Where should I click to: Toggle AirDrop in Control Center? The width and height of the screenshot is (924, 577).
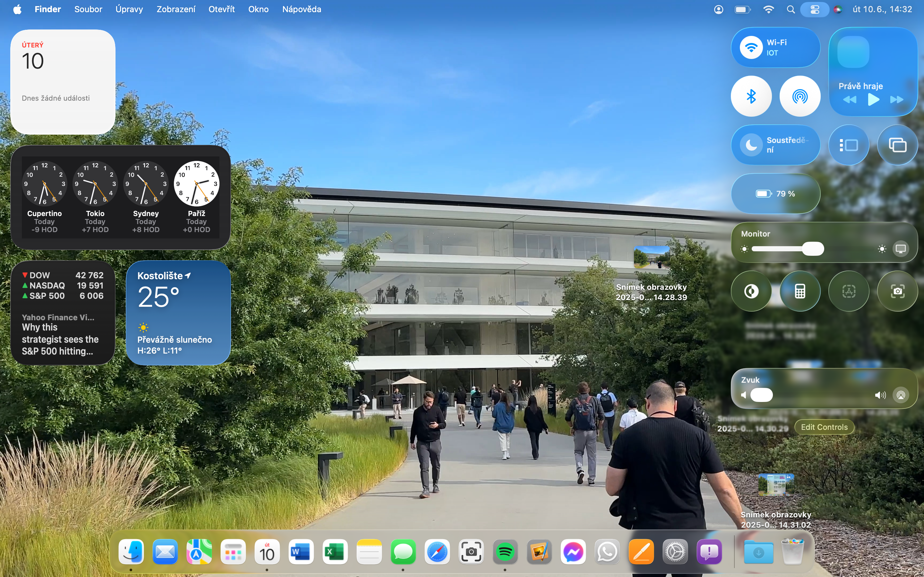click(x=800, y=96)
